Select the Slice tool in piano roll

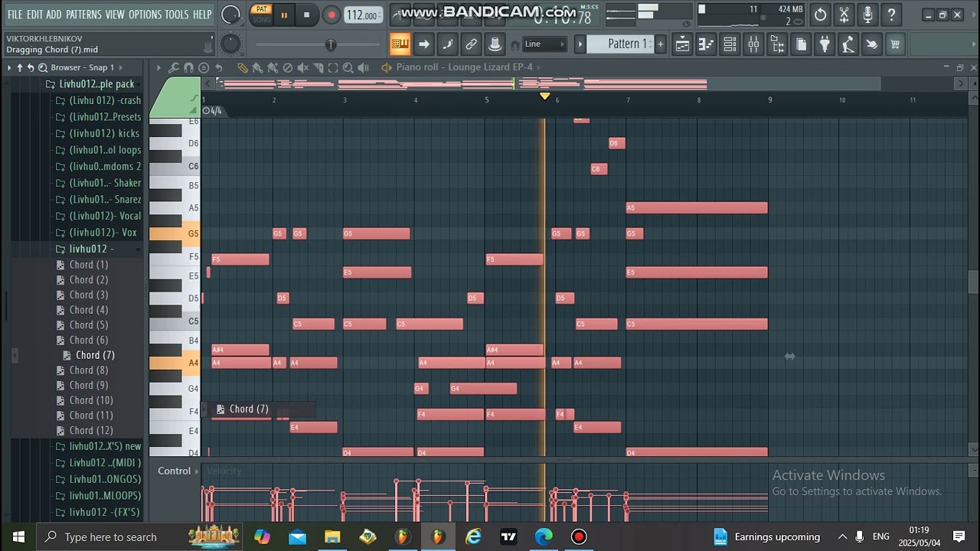318,67
